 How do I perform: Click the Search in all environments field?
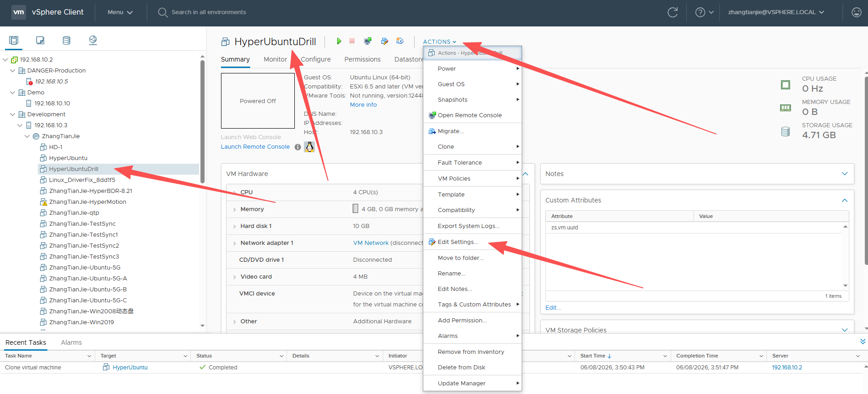209,12
